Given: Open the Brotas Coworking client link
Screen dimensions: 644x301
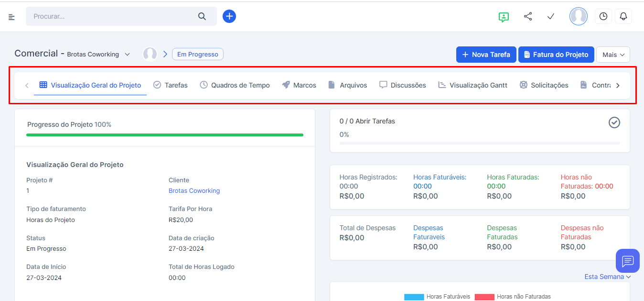Looking at the screenshot, I should [x=194, y=190].
